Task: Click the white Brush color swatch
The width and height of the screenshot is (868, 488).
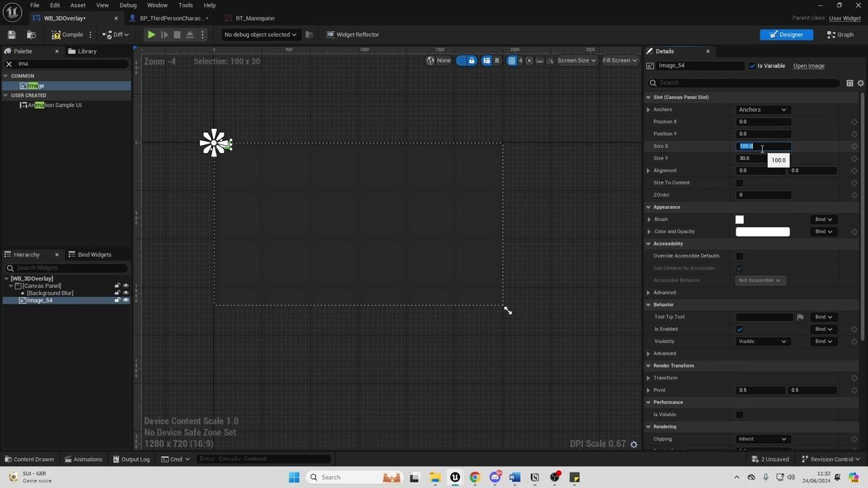Action: (740, 220)
